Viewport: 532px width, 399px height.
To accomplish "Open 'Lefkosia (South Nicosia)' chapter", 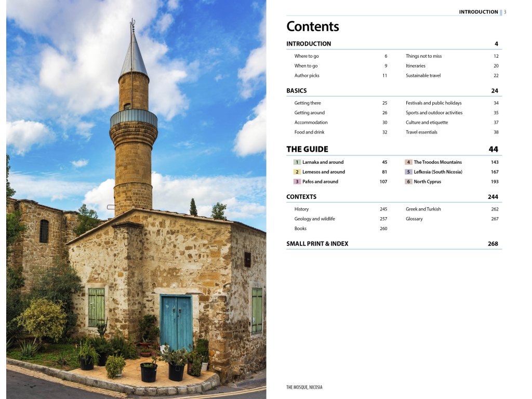I will pos(438,172).
